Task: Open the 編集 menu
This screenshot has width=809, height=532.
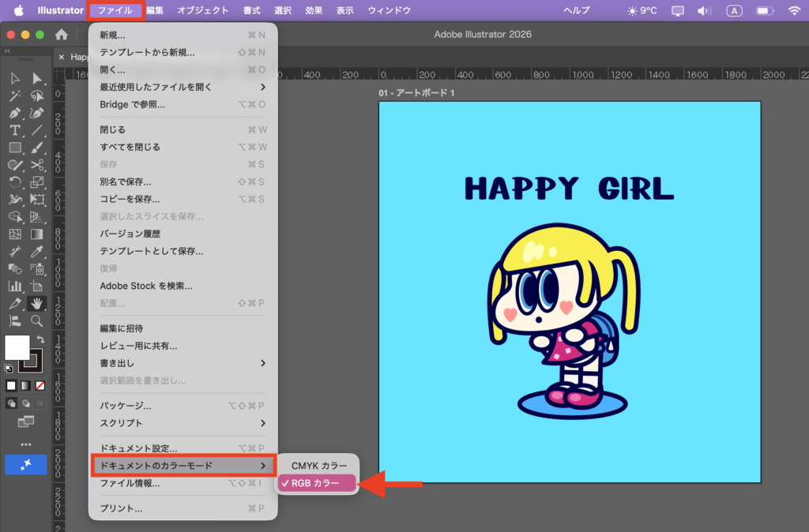Action: click(155, 10)
